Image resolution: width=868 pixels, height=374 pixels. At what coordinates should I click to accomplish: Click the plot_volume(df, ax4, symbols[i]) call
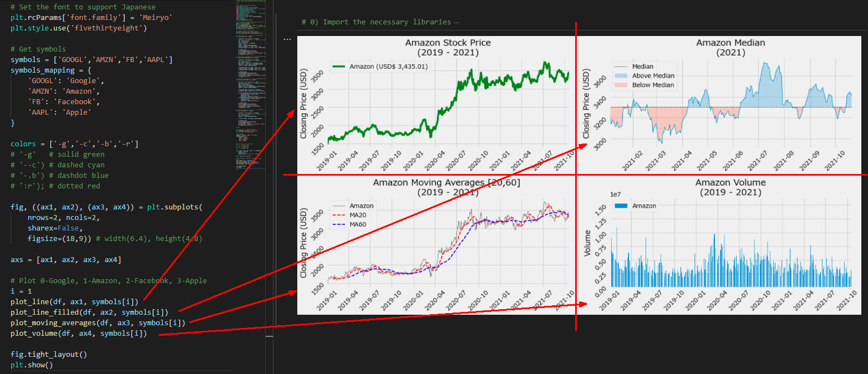[x=78, y=333]
